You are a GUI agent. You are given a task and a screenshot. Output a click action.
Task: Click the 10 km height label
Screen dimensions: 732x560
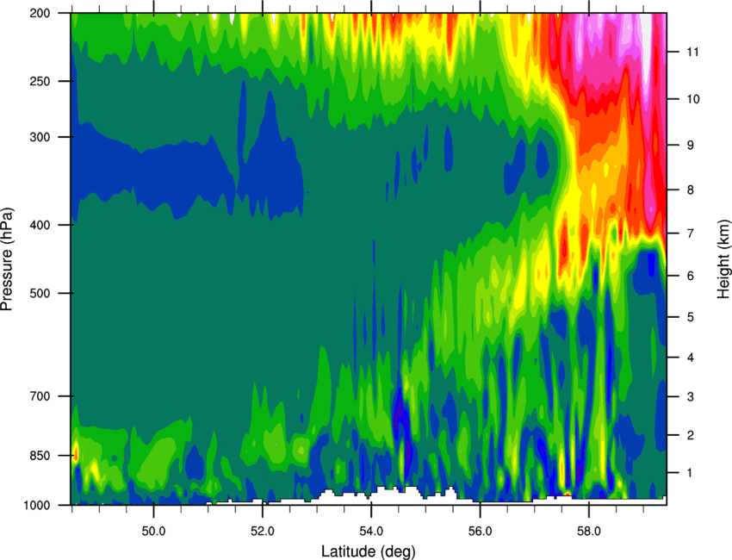693,99
